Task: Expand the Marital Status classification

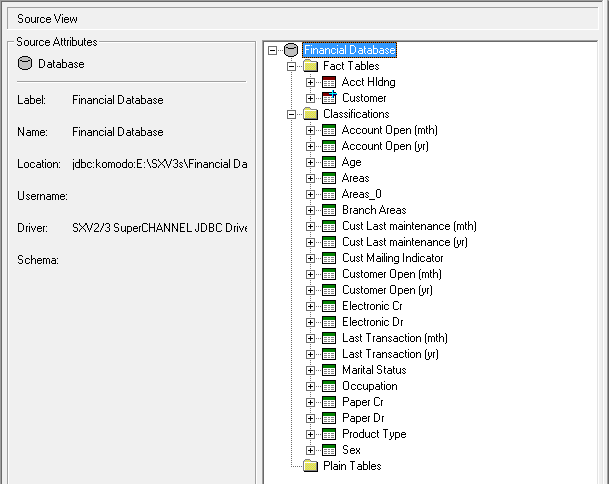Action: click(311, 370)
